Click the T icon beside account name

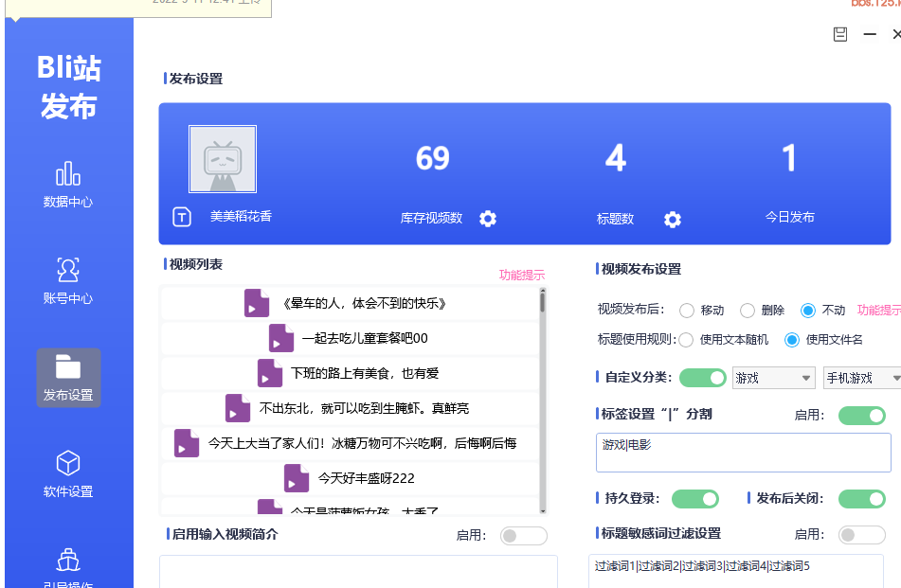coord(182,217)
